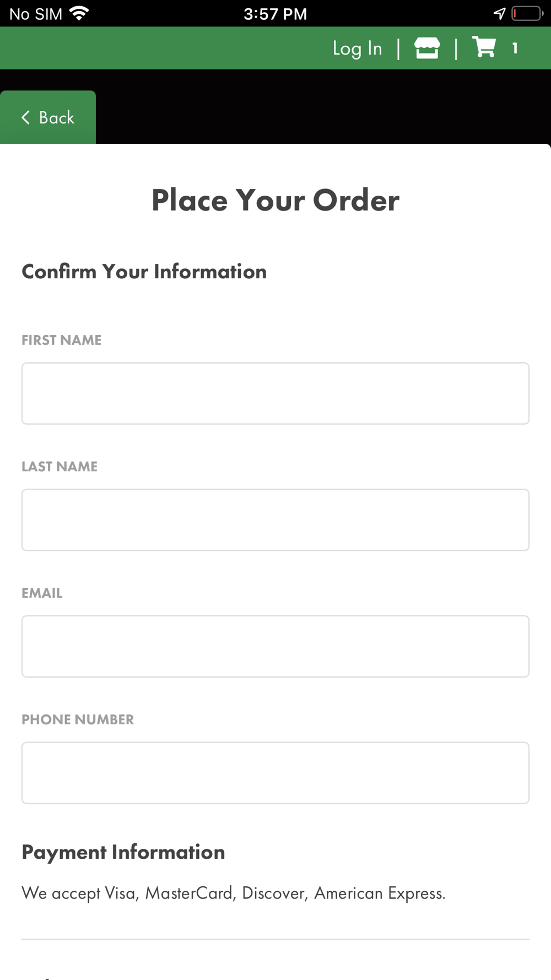Tap the Confirm Your Information heading
Viewport: 551px width, 980px height.
(x=144, y=272)
